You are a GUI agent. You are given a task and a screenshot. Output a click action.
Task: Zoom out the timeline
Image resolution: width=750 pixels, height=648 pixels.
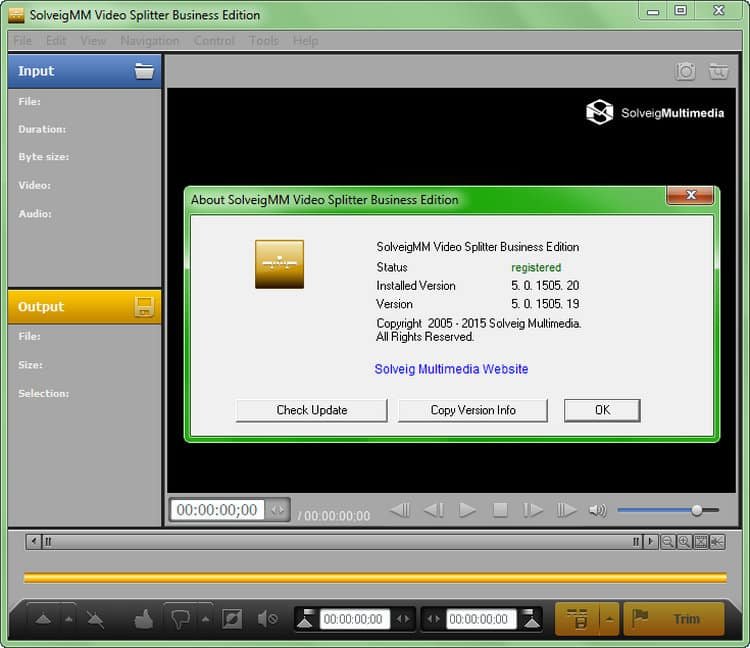[667, 542]
